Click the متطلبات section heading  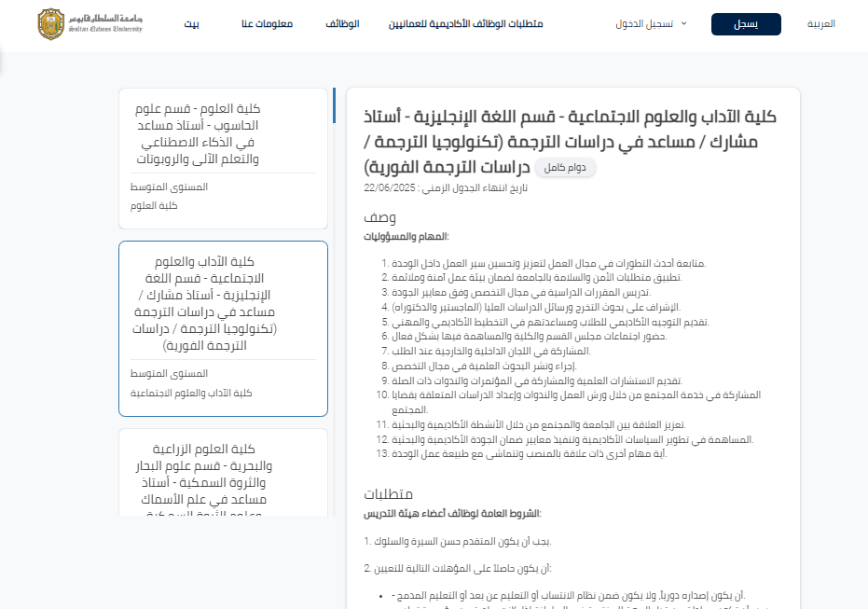point(388,493)
